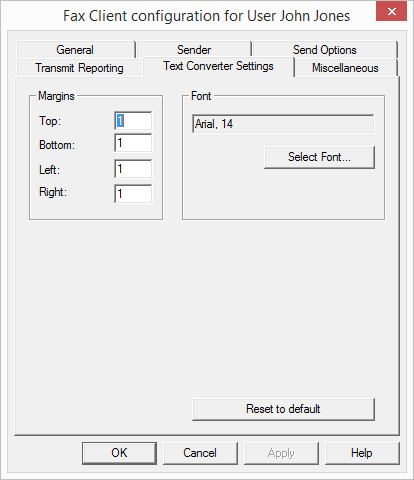Open Help for this dialog

pyautogui.click(x=362, y=453)
